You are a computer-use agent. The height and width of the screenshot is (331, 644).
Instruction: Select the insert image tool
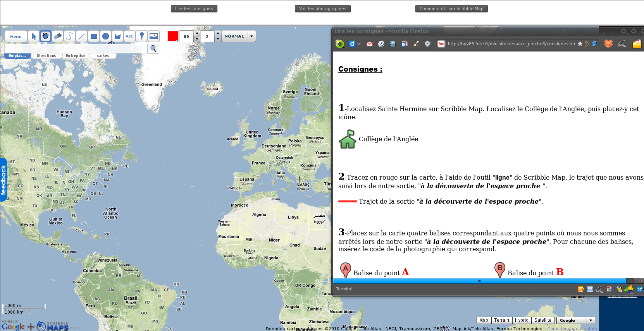pyautogui.click(x=154, y=36)
